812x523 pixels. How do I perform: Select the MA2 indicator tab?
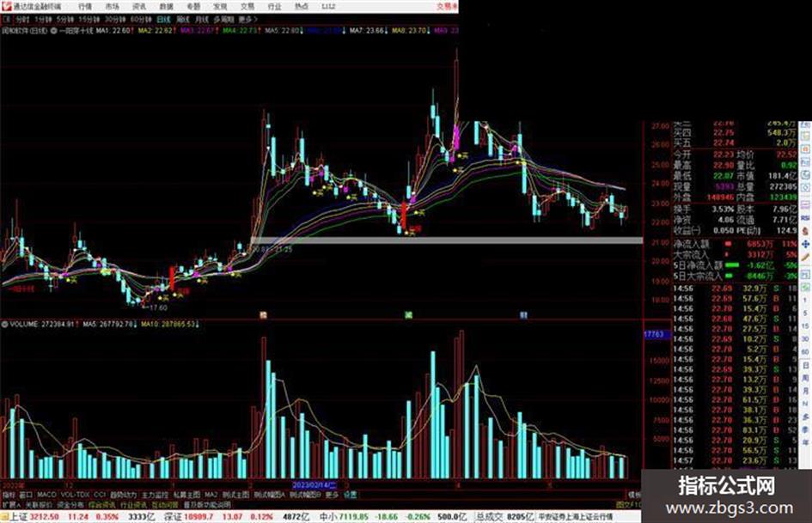211,495
